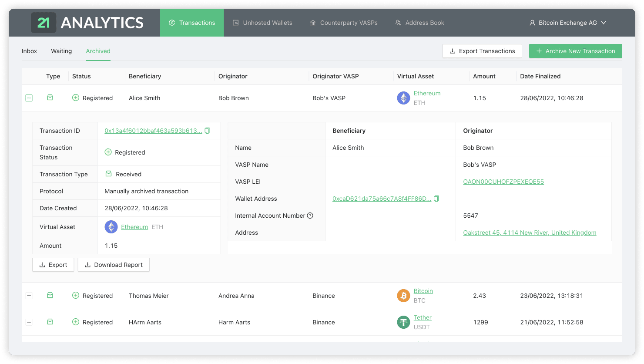Copy the beneficiary wallet address
Screen dimensions: 644x364
436,199
